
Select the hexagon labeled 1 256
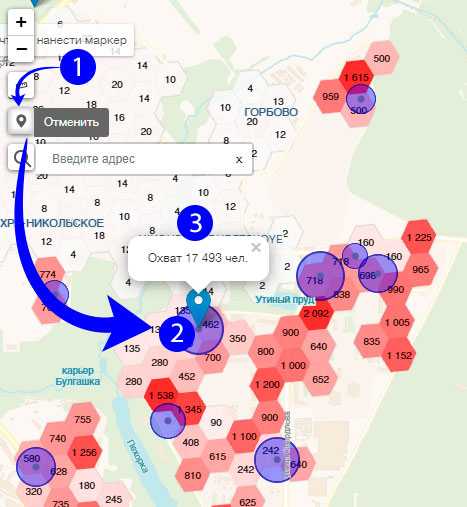click(x=84, y=452)
